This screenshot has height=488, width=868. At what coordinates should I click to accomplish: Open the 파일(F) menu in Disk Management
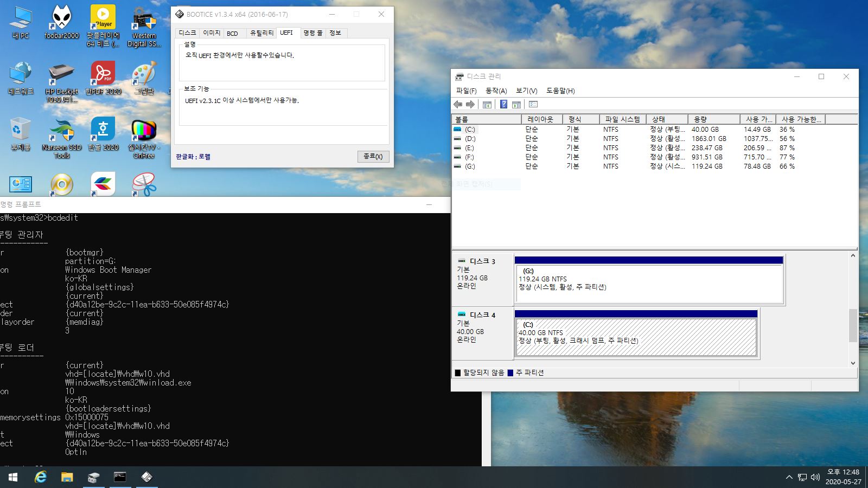(x=466, y=91)
